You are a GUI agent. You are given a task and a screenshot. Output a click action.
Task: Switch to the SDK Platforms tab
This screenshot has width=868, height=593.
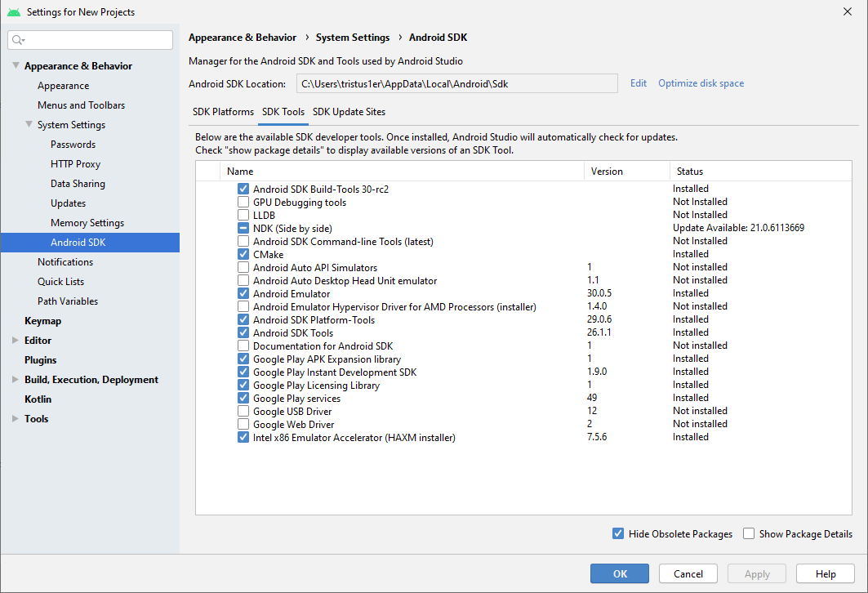pyautogui.click(x=223, y=112)
